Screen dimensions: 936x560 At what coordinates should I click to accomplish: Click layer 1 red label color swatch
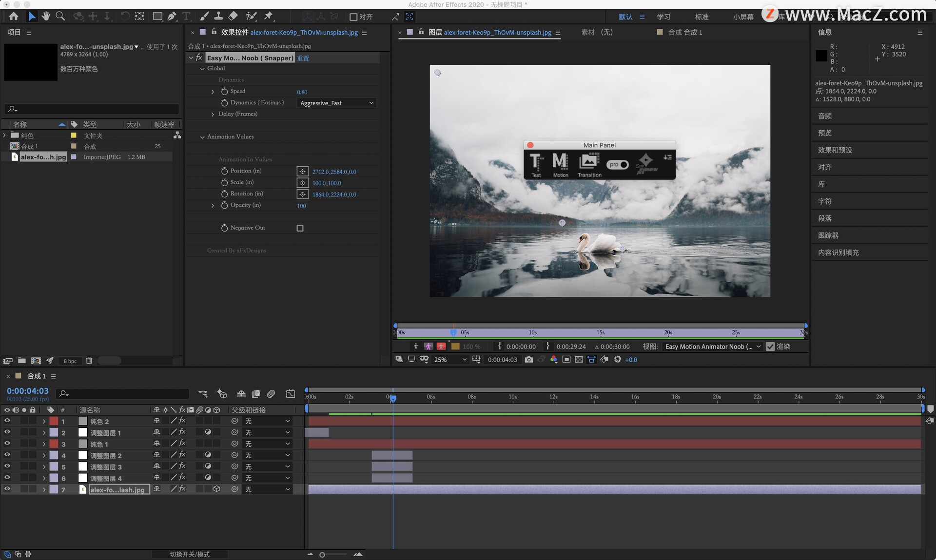54,421
